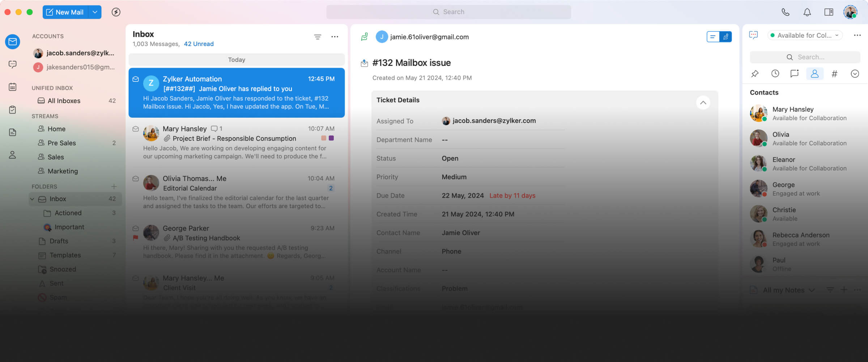
Task: Expand the New Mail dropdown arrow
Action: coord(95,12)
